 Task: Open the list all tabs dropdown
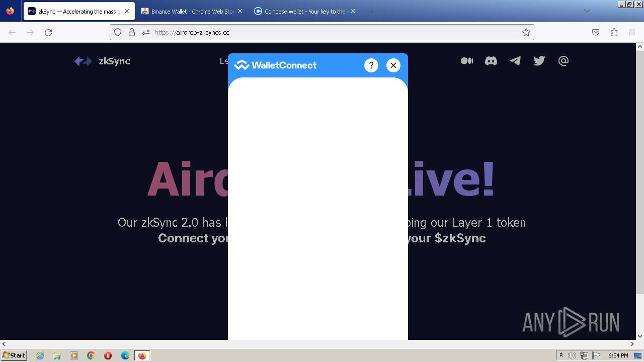tap(587, 11)
